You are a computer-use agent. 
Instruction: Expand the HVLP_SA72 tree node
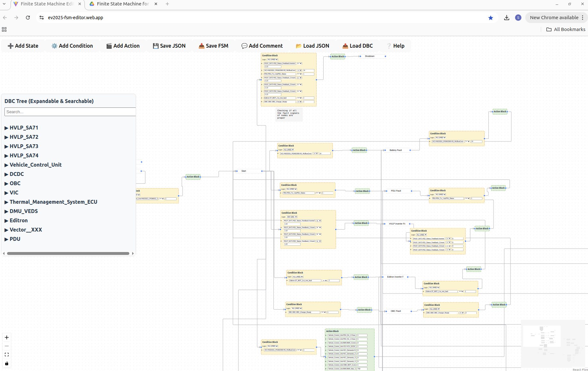click(x=21, y=137)
